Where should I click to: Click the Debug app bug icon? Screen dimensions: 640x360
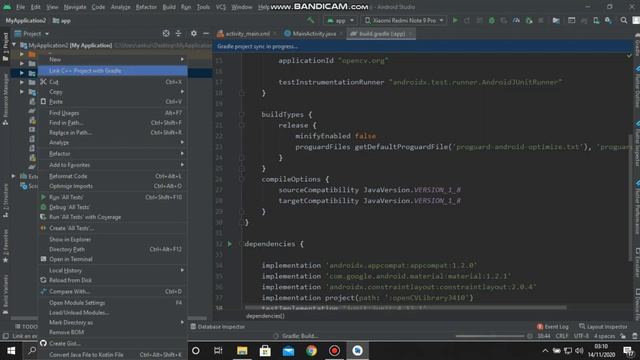pos(491,20)
